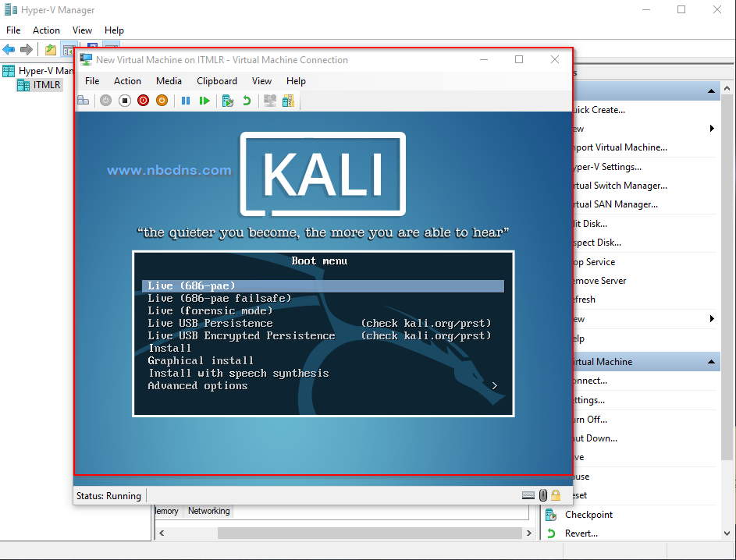The height and width of the screenshot is (560, 736).
Task: Open Hyper-V Settings action
Action: point(607,166)
